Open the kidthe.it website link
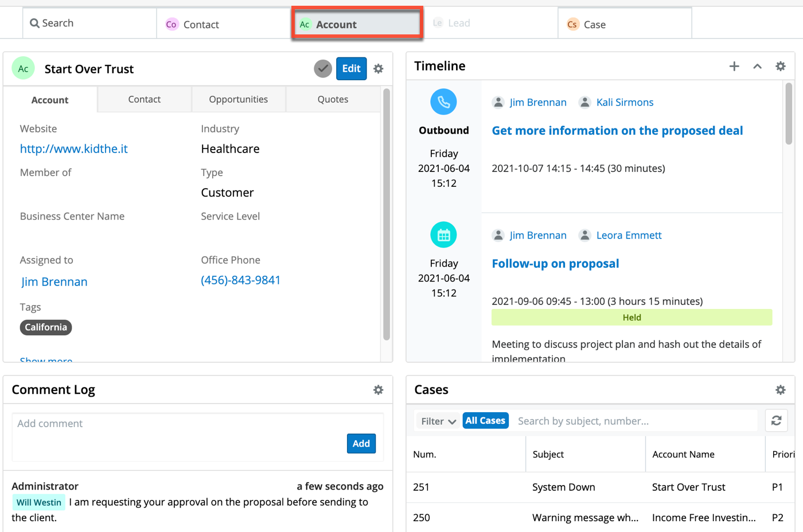 click(73, 149)
